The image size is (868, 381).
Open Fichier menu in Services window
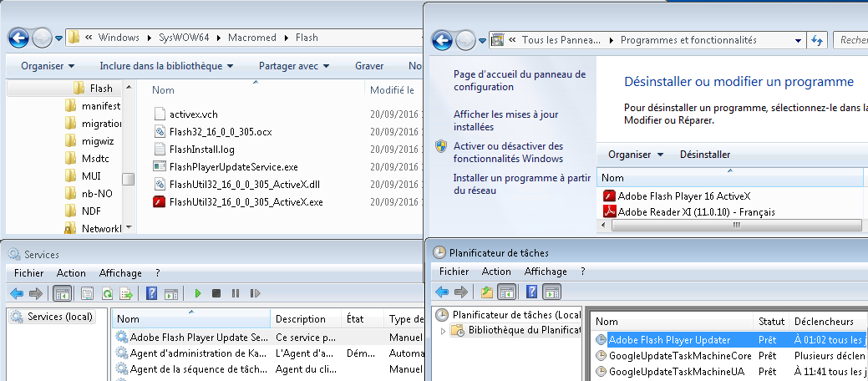(x=28, y=273)
